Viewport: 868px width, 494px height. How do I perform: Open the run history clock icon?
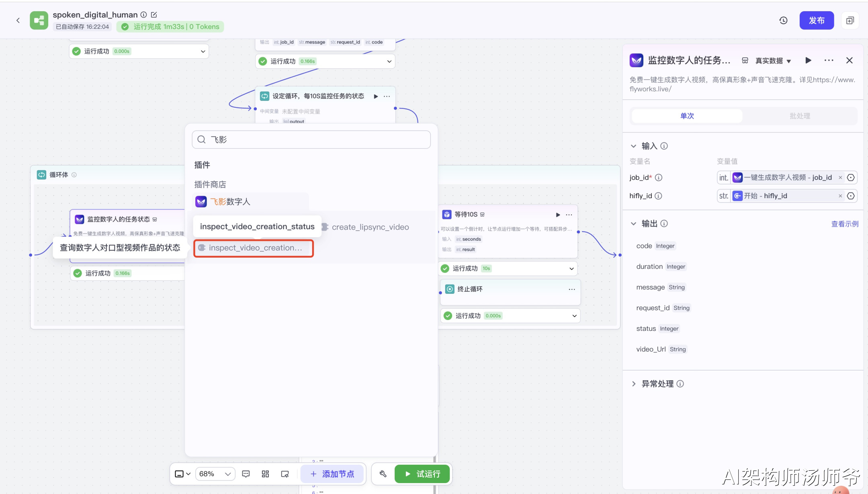pyautogui.click(x=783, y=20)
